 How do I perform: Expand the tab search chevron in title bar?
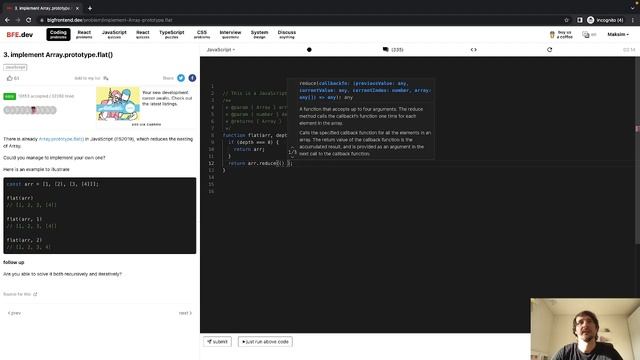pyautogui.click(x=633, y=8)
